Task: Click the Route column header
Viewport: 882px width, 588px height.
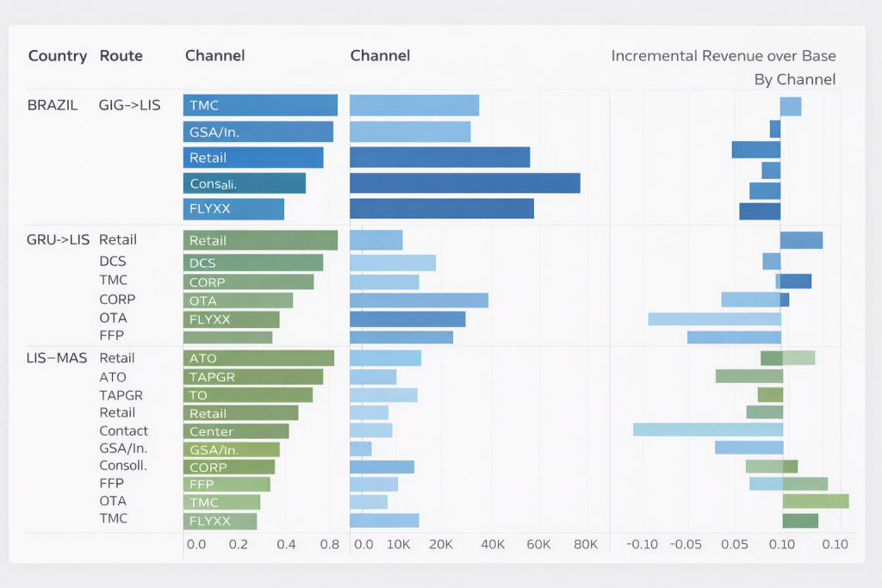Action: 121,56
